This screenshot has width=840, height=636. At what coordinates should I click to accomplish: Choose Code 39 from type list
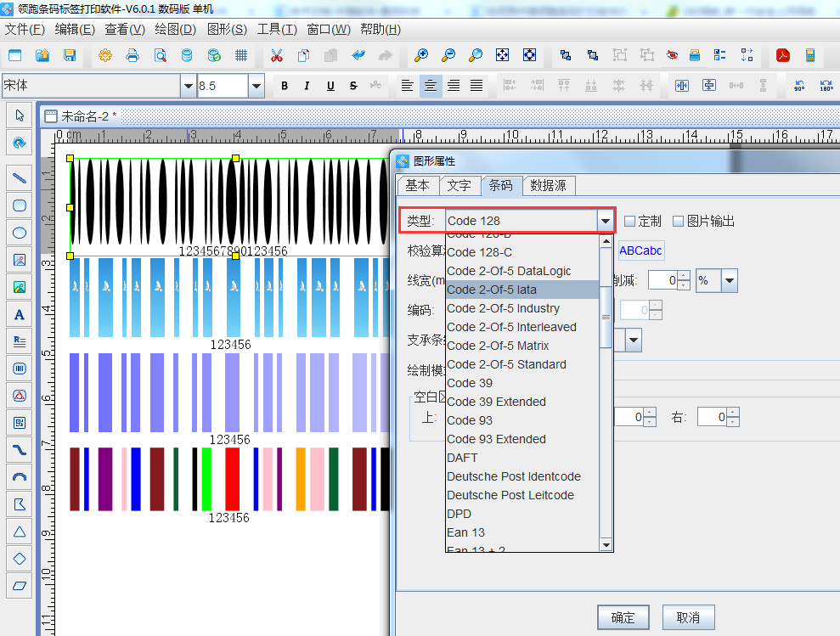pyautogui.click(x=522, y=383)
